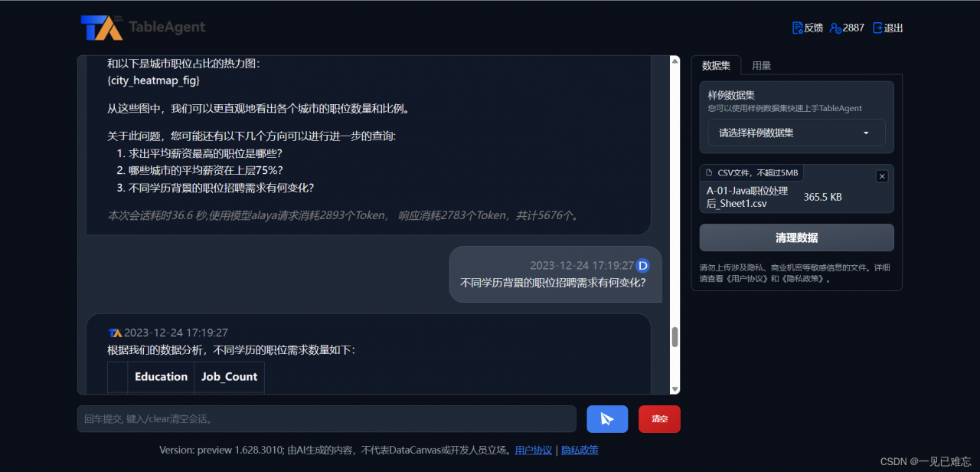Viewport: 980px width, 472px height.
Task: Click the CSV document icon in dataset panel
Action: click(710, 172)
